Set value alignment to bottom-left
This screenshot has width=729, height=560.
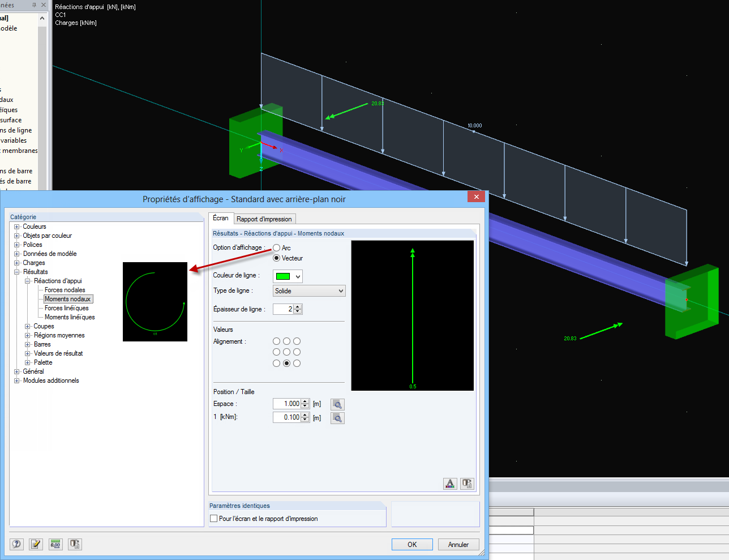click(x=276, y=363)
